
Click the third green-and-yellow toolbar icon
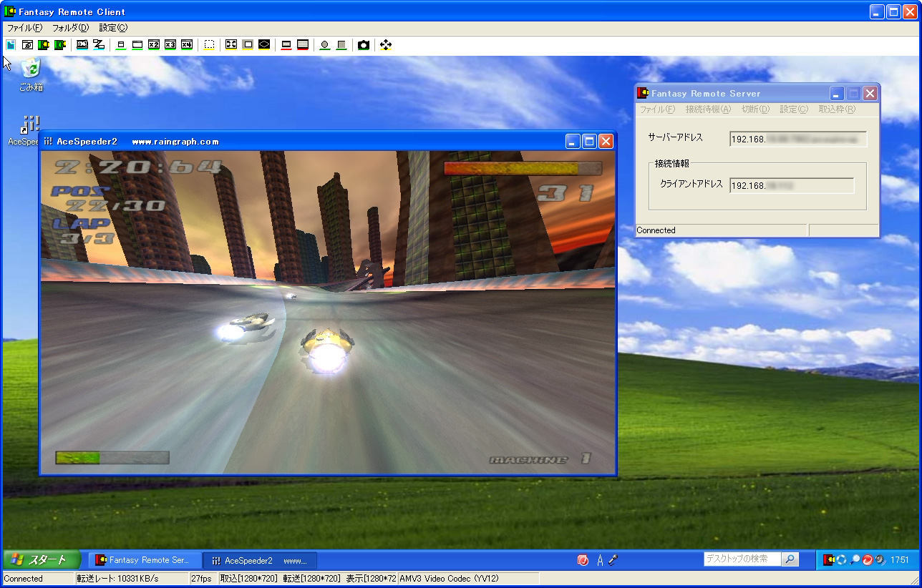click(44, 45)
